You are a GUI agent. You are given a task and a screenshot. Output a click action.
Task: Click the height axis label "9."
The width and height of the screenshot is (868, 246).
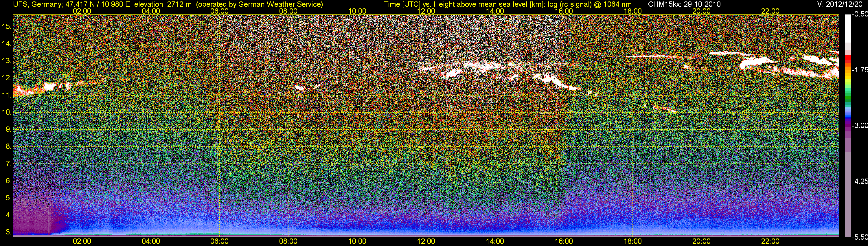click(8, 129)
